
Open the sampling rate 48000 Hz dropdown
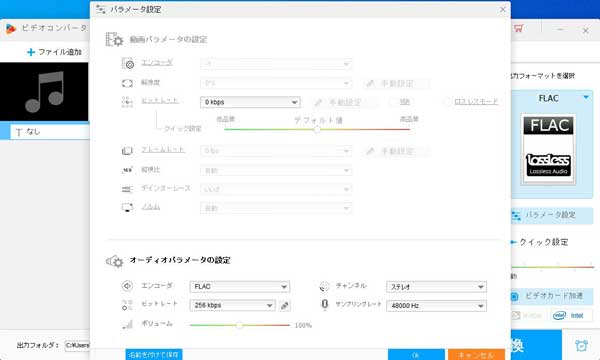coord(436,306)
